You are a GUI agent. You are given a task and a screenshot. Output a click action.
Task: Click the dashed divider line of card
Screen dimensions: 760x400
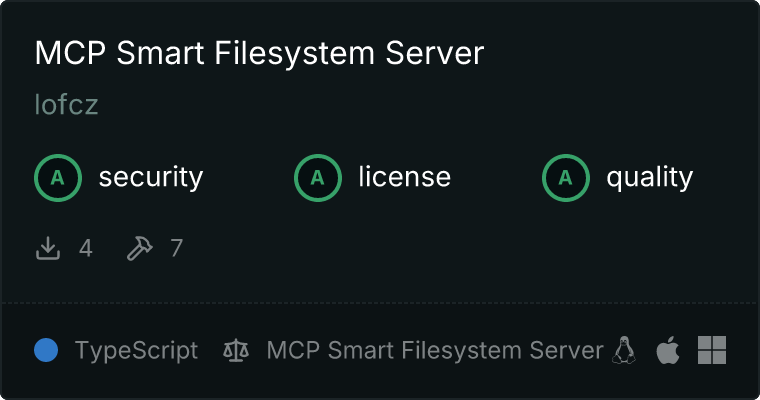pos(380,303)
